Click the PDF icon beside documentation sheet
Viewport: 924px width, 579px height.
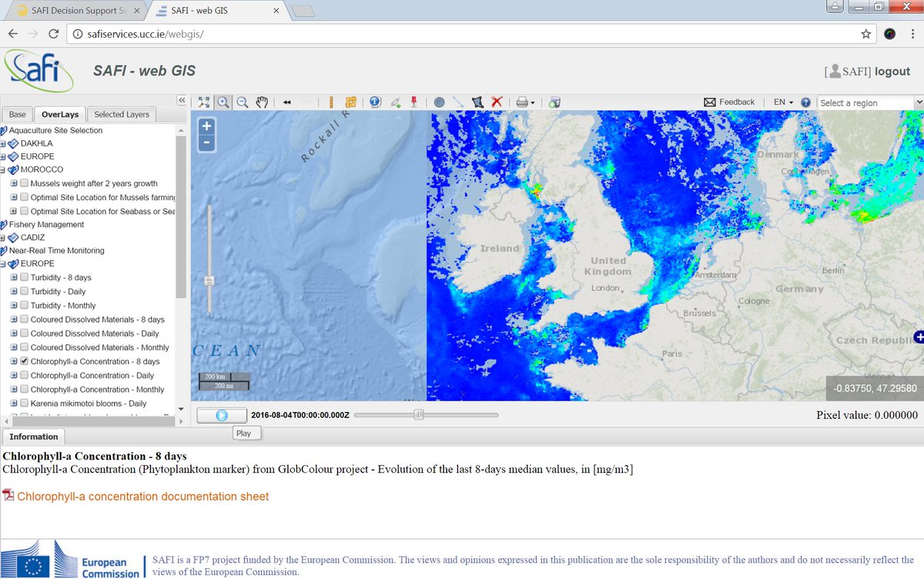(x=8, y=496)
